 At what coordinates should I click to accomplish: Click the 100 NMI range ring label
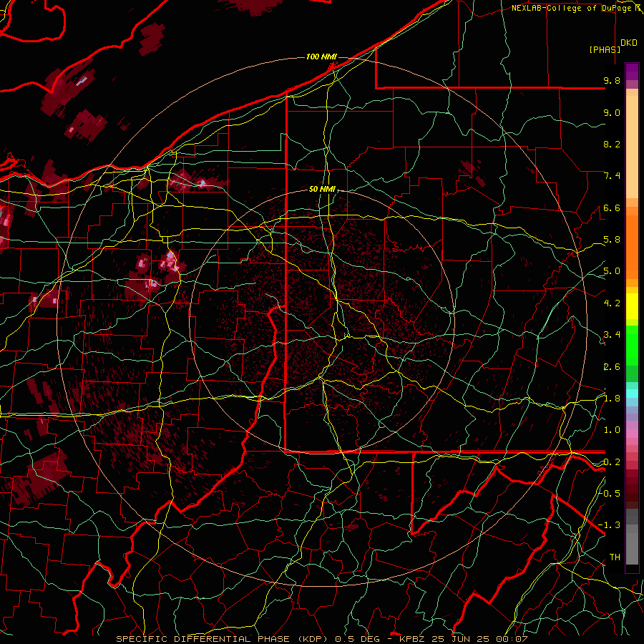coord(321,57)
